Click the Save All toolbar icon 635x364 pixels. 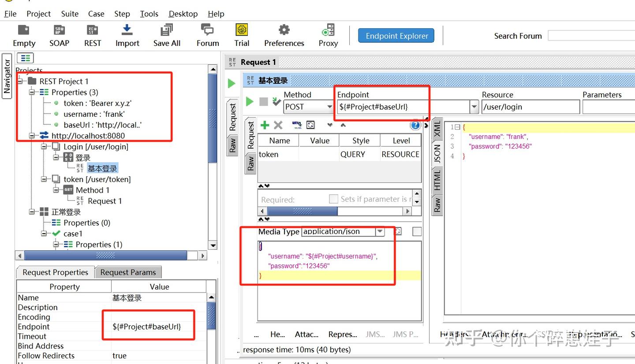(167, 35)
